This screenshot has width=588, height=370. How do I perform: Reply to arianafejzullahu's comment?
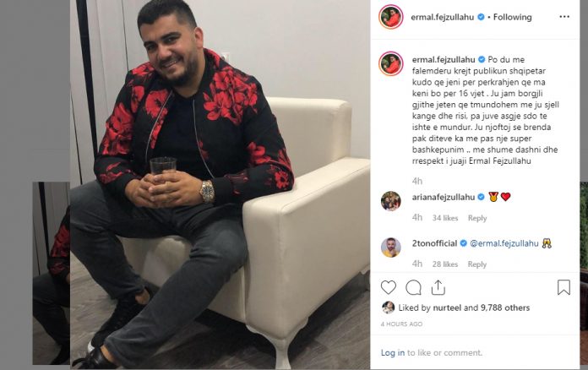click(x=477, y=218)
